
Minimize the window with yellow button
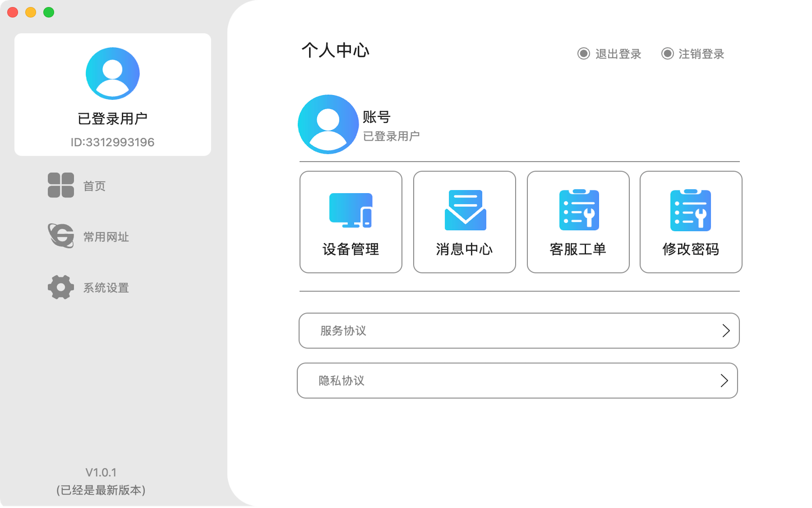[x=30, y=12]
